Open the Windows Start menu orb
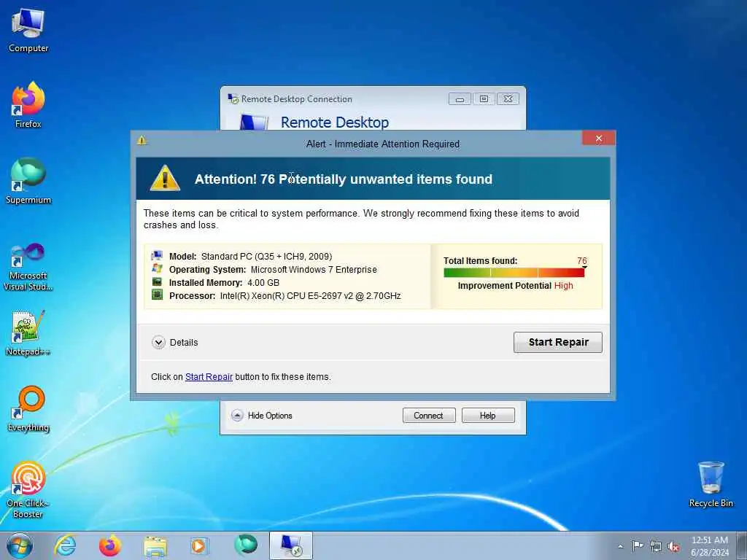This screenshot has height=560, width=747. (20, 545)
